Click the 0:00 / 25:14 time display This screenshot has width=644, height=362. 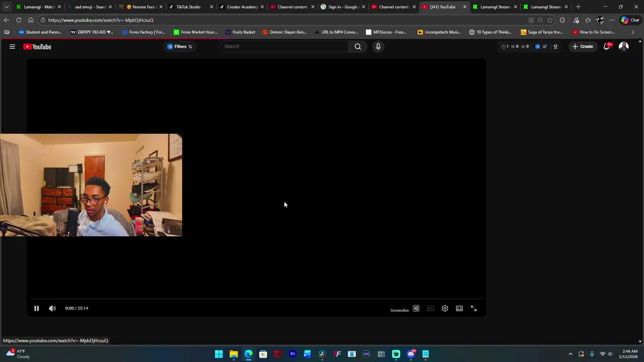76,308
